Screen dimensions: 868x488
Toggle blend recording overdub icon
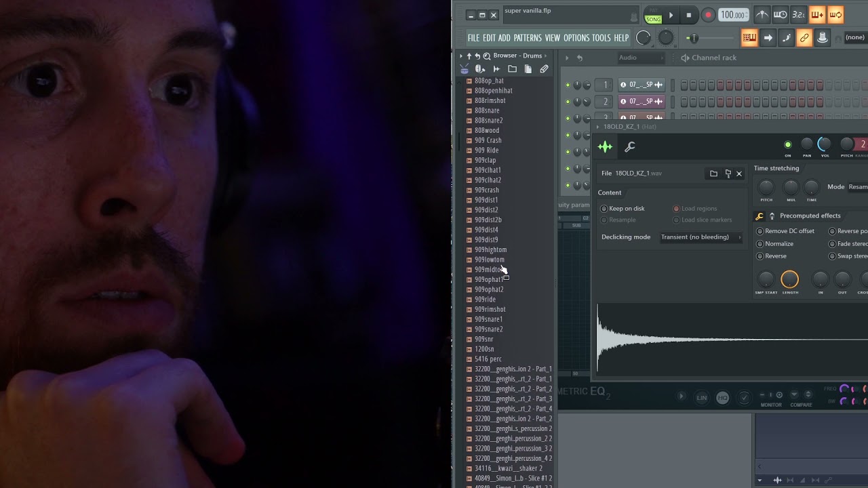[835, 15]
